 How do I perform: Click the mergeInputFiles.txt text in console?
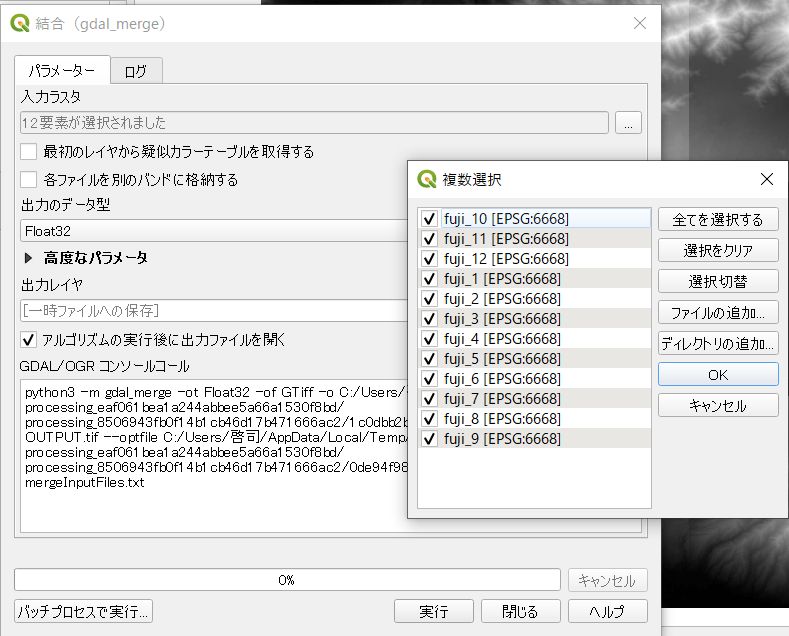tap(85, 483)
